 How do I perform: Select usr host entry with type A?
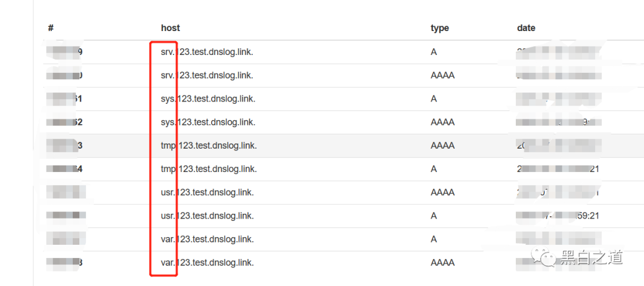coord(207,216)
